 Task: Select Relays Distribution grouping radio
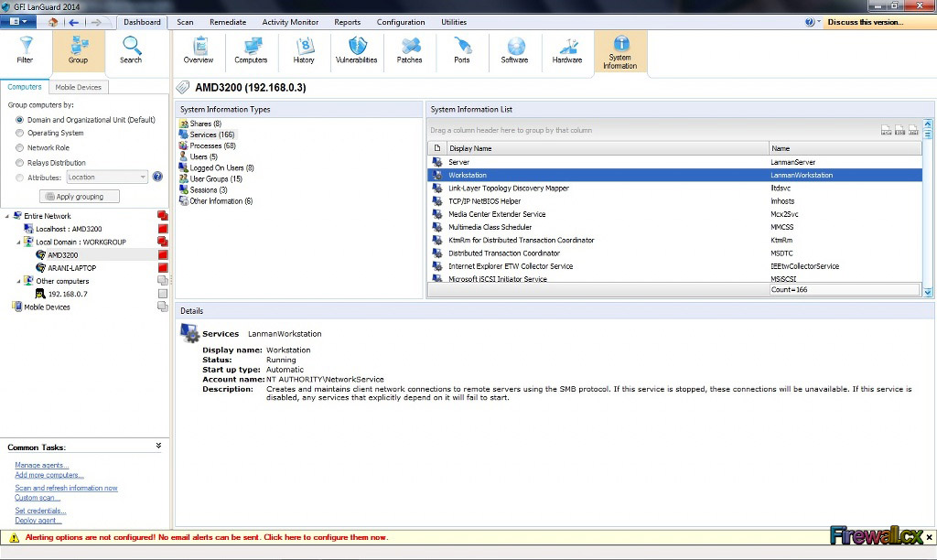(x=20, y=163)
